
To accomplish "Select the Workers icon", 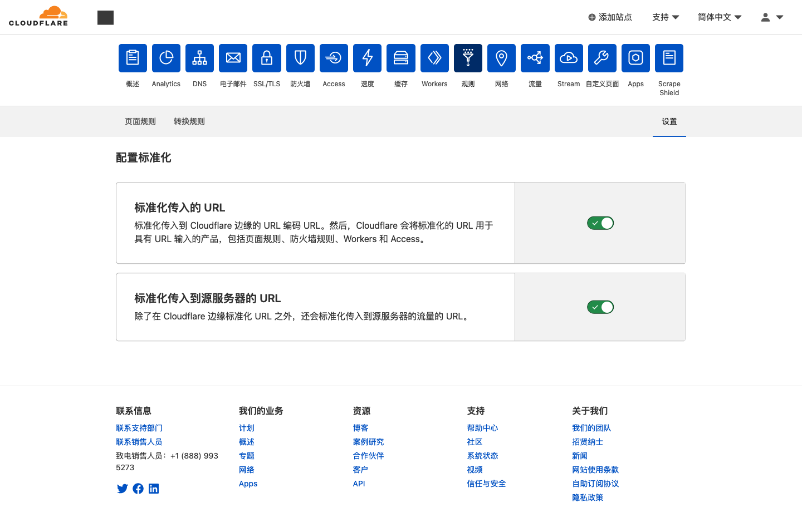I will [x=434, y=58].
